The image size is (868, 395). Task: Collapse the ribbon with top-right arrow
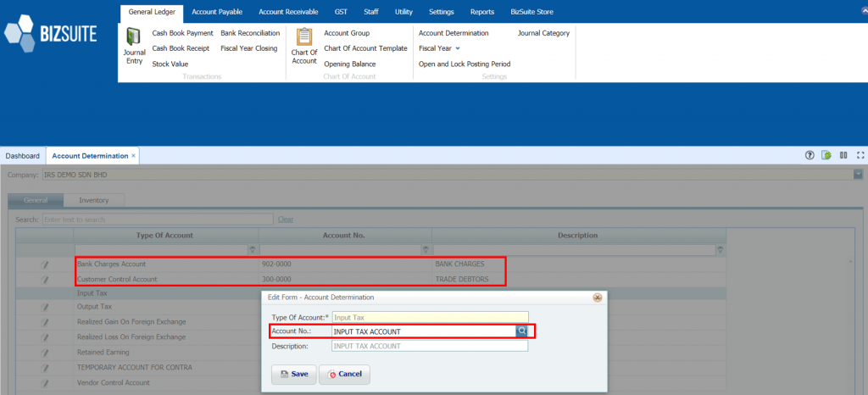[x=865, y=10]
